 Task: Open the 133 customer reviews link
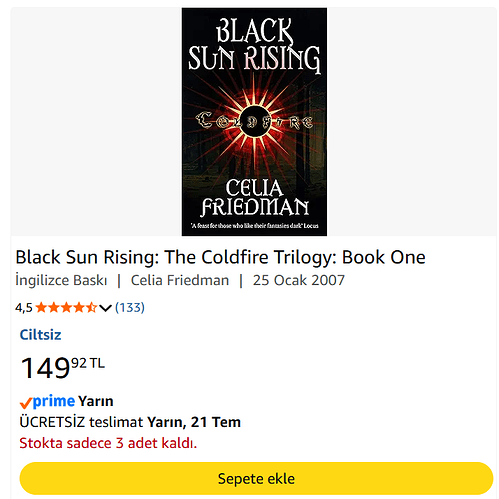130,307
